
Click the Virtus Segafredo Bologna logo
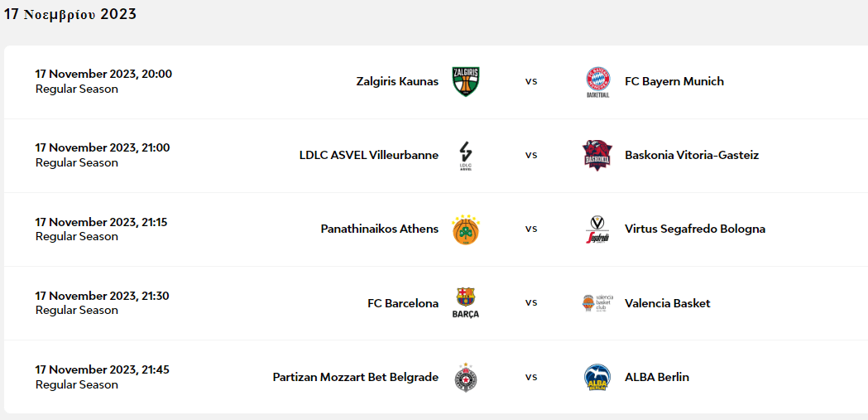(x=597, y=229)
